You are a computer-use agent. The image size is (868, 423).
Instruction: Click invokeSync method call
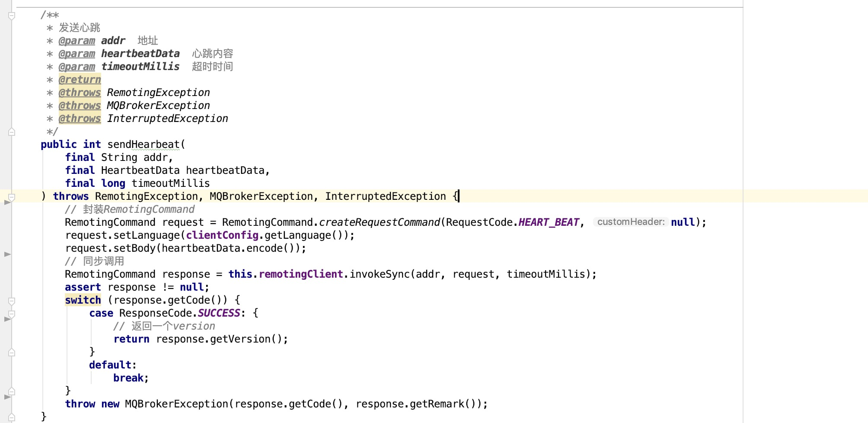[x=380, y=274]
